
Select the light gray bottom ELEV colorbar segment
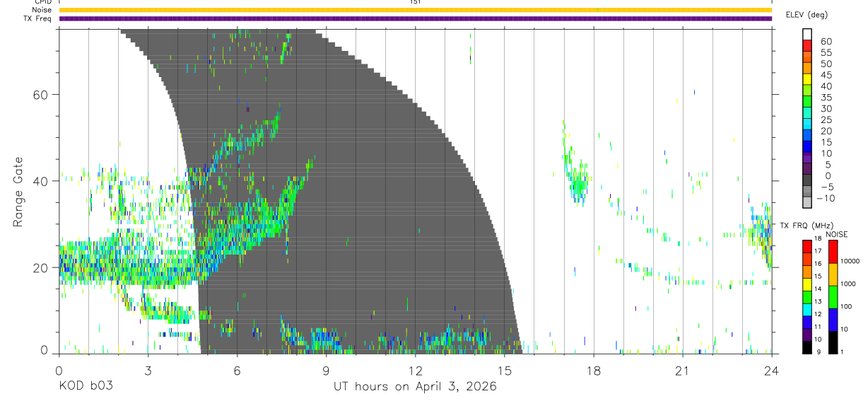(807, 202)
